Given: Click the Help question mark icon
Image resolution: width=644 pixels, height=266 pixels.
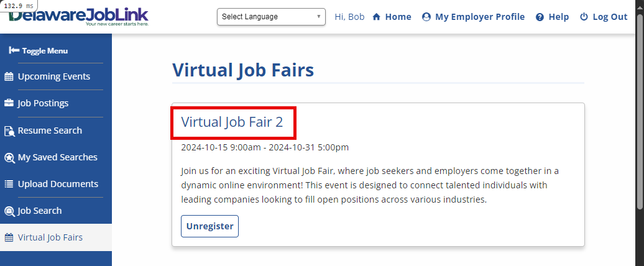Looking at the screenshot, I should pos(540,17).
